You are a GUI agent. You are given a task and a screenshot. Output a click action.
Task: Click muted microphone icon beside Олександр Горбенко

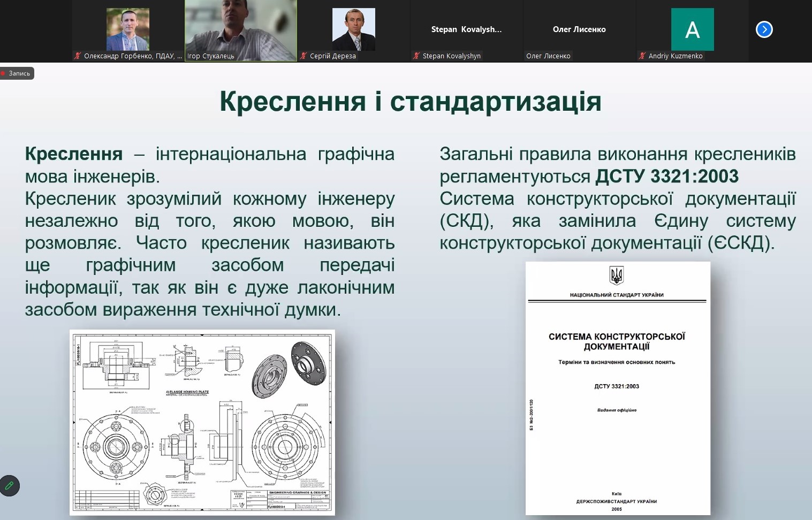tap(78, 56)
